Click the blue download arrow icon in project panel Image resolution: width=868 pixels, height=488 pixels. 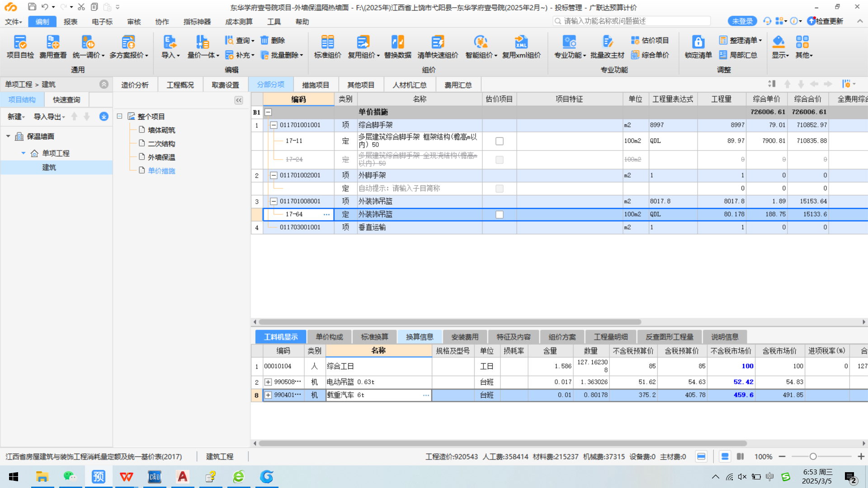[104, 117]
